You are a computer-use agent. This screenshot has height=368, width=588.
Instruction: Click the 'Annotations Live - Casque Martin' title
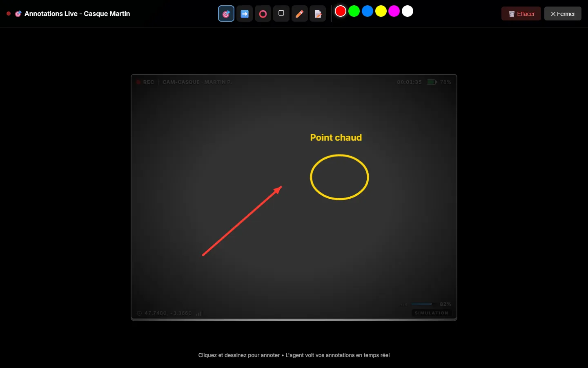(x=77, y=13)
